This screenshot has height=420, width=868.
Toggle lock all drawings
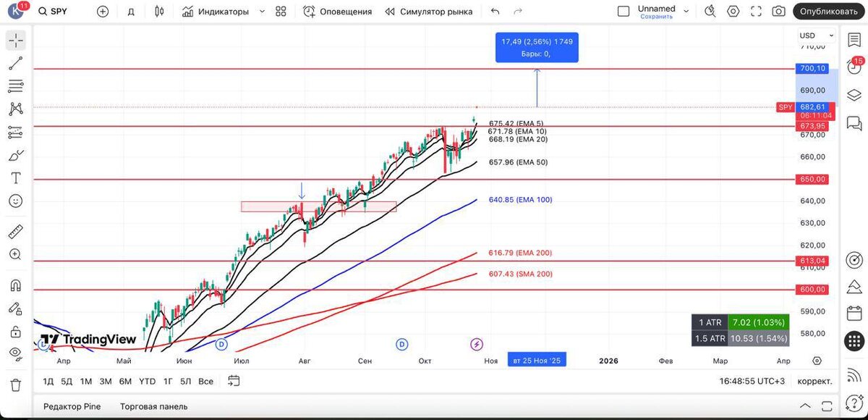(16, 332)
